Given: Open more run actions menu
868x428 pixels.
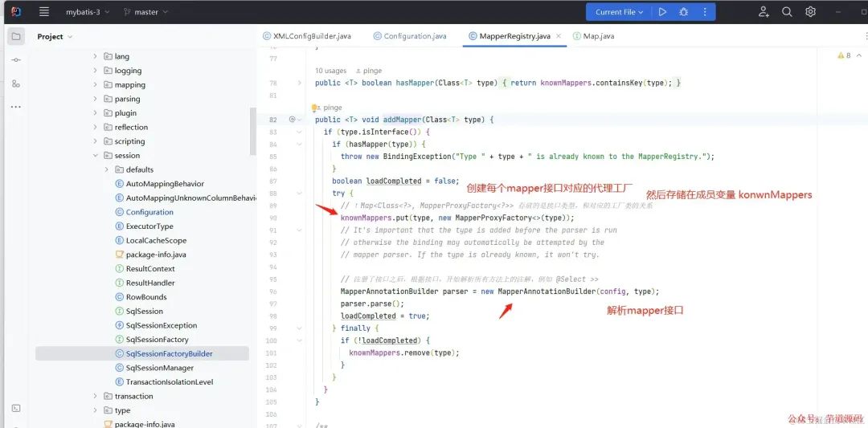Looking at the screenshot, I should (705, 11).
